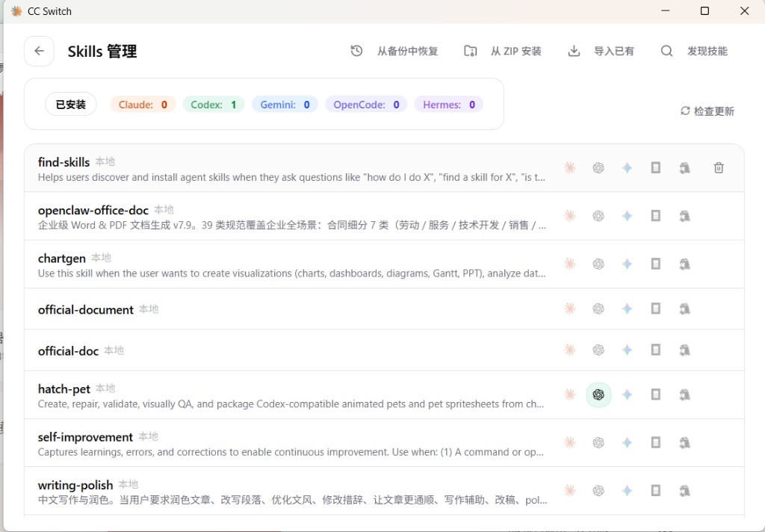Go back using the arrow button
The width and height of the screenshot is (765, 532).
coord(39,51)
